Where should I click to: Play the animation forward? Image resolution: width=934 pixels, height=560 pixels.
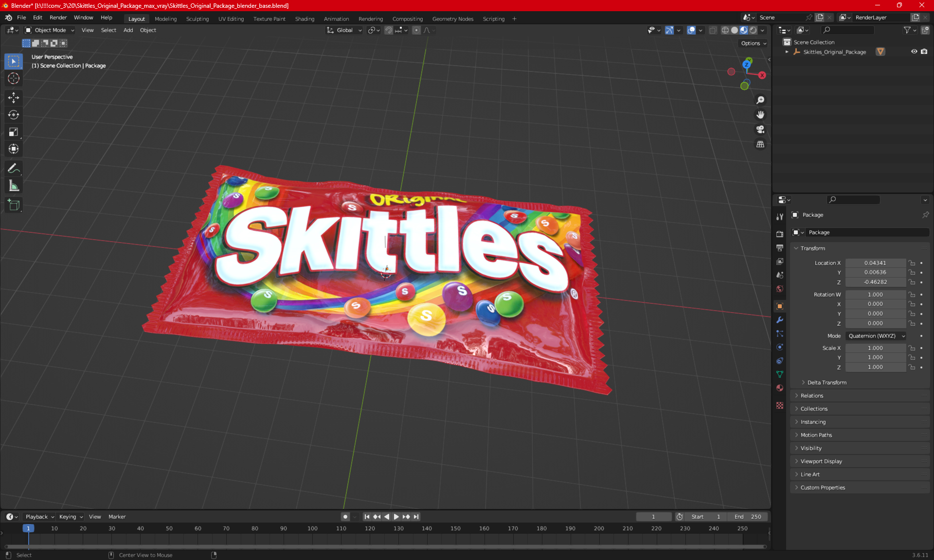(x=396, y=517)
